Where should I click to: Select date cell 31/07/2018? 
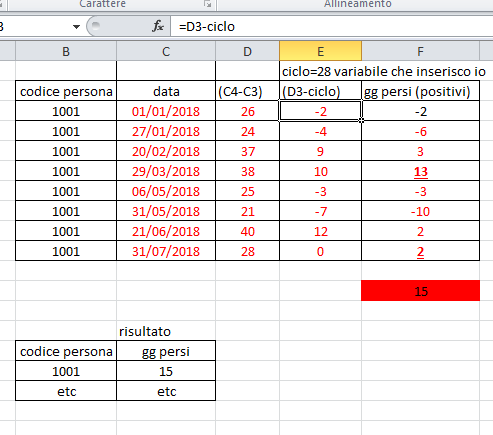166,251
